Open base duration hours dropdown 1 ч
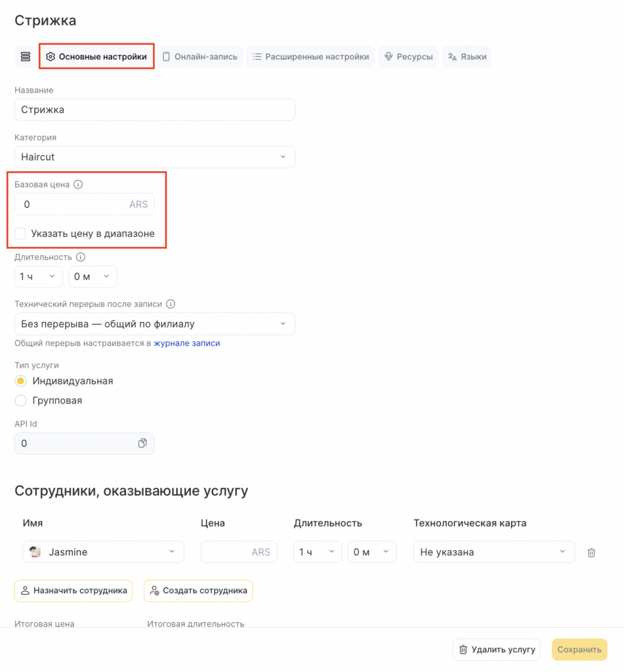This screenshot has width=624, height=672. pos(38,277)
